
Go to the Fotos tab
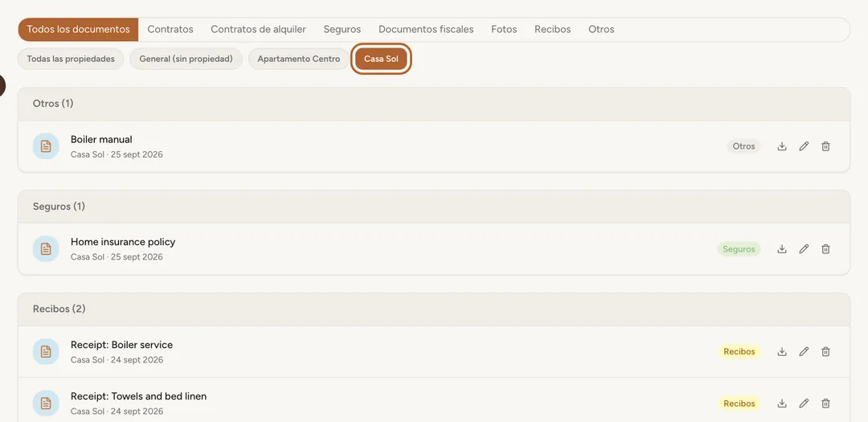(504, 30)
